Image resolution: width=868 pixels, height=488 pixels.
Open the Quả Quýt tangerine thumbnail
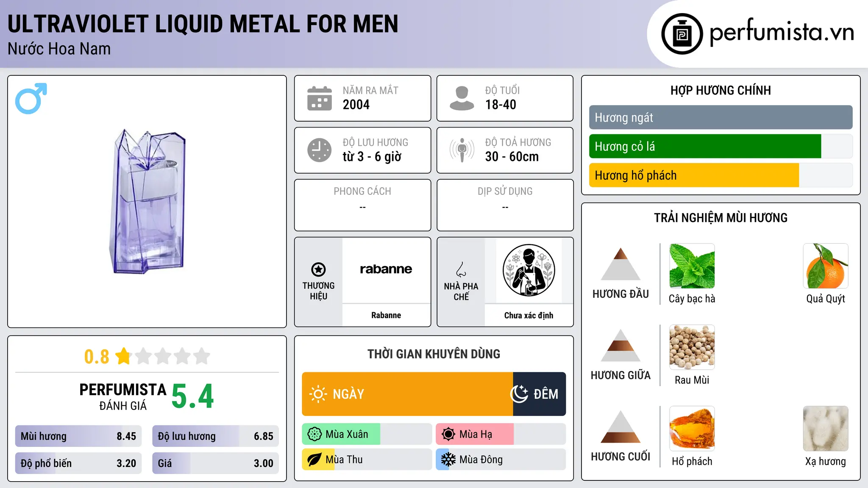pyautogui.click(x=826, y=266)
